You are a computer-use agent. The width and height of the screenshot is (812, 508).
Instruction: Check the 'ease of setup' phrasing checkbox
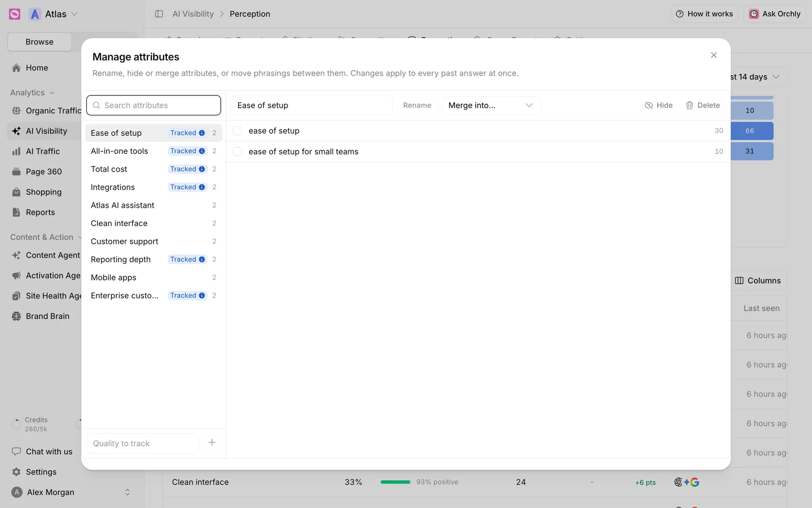pos(237,131)
